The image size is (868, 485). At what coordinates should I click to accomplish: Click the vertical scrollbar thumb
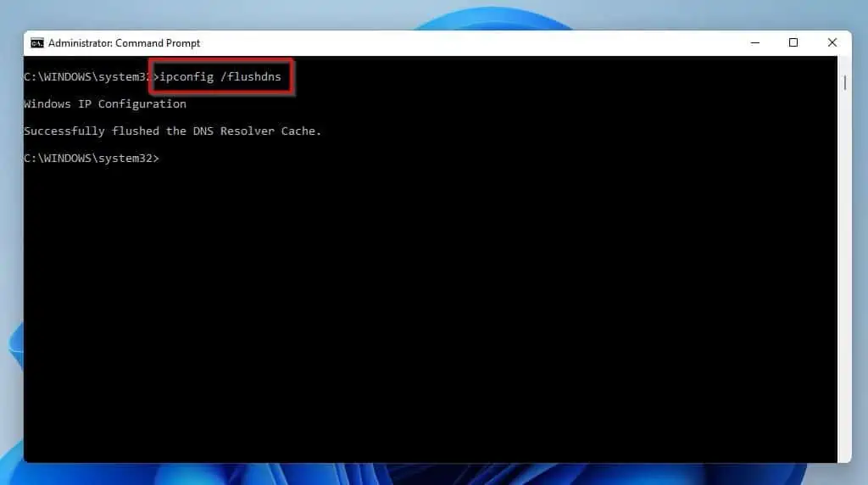(845, 82)
